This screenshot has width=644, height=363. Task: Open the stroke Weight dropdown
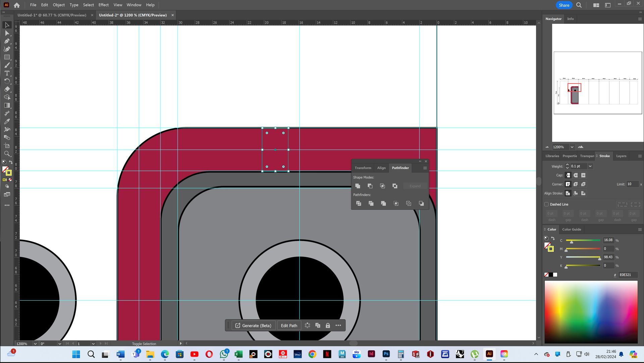click(590, 166)
